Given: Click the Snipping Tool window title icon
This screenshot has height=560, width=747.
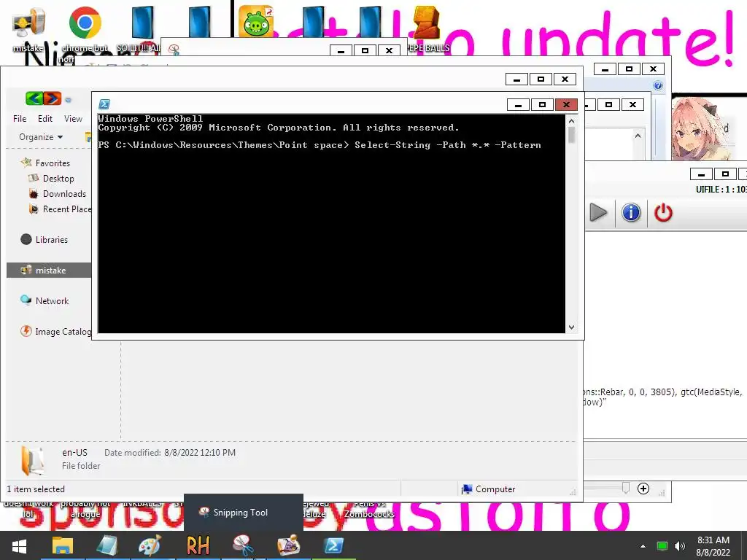Looking at the screenshot, I should coord(174,49).
